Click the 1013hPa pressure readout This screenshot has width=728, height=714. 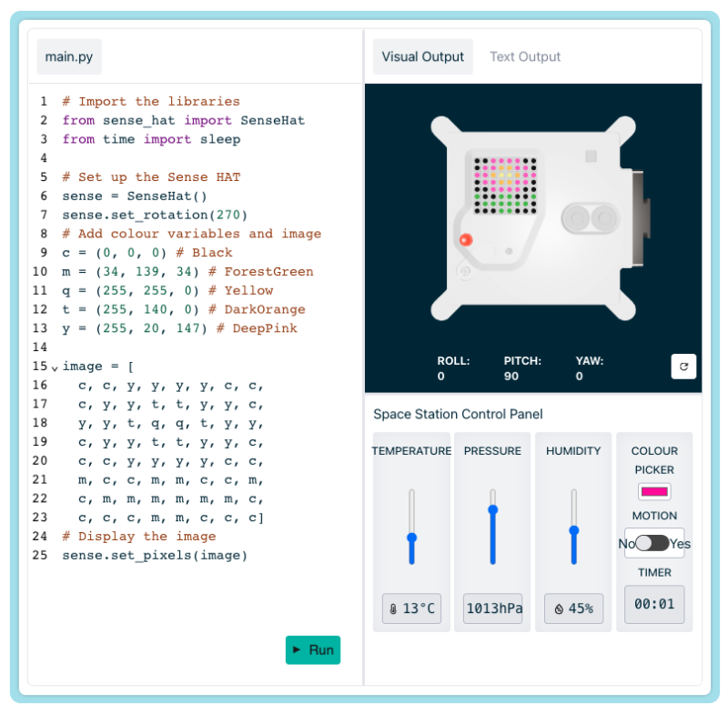[x=492, y=608]
